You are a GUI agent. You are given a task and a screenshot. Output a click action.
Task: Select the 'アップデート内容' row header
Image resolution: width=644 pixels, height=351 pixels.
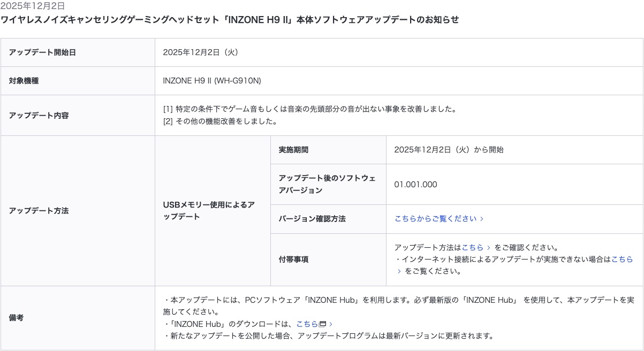(x=39, y=115)
